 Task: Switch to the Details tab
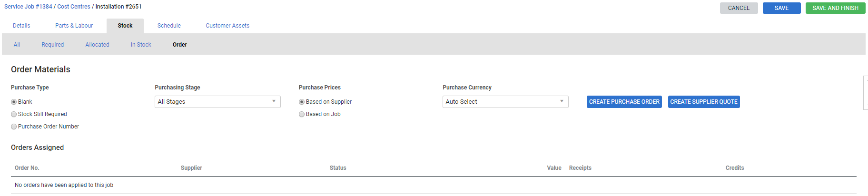tap(21, 26)
